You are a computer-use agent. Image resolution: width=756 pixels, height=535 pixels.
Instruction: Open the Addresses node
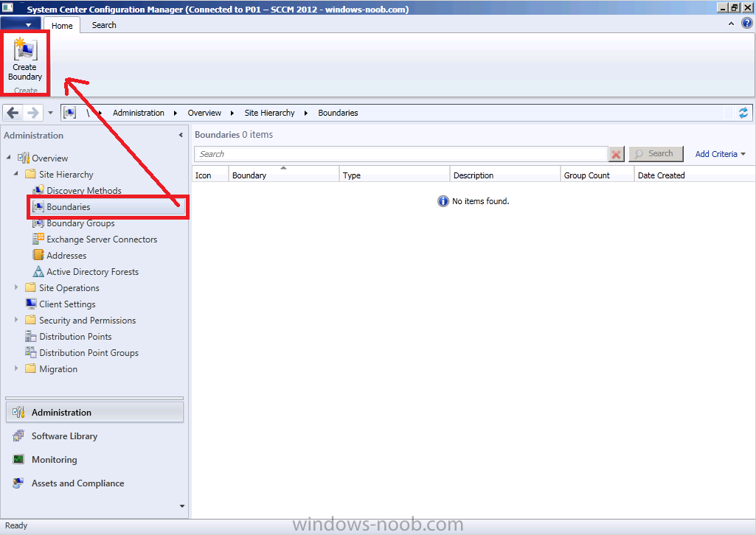[66, 256]
